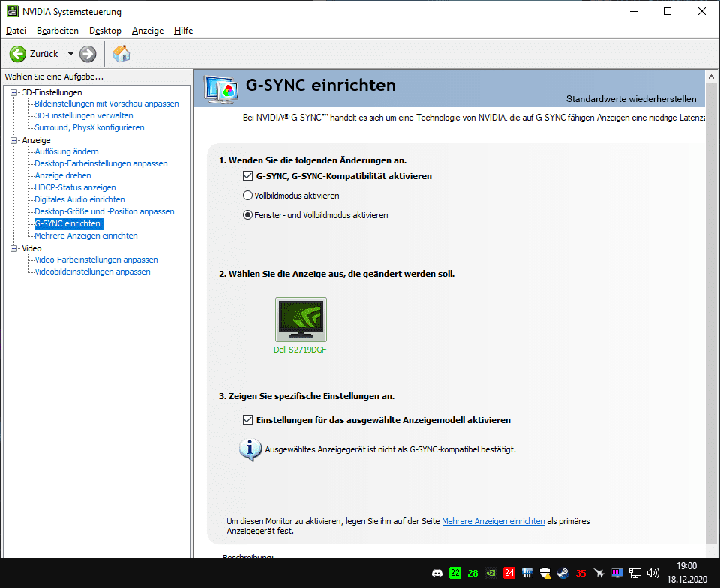720x588 pixels.
Task: Click the blue bar-graph tray icon
Action: click(526, 573)
